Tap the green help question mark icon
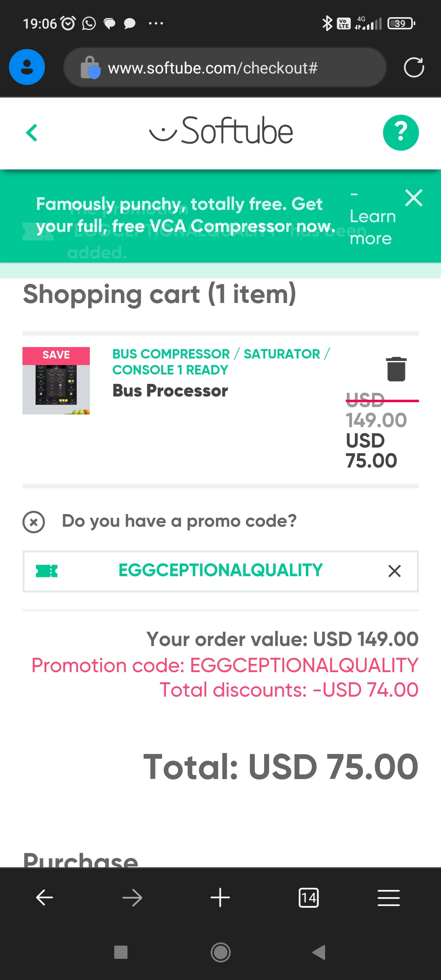The height and width of the screenshot is (980, 441). coord(401,133)
